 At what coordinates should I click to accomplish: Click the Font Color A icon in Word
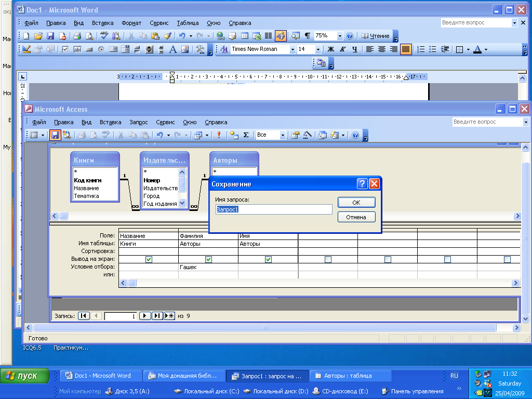tap(477, 49)
